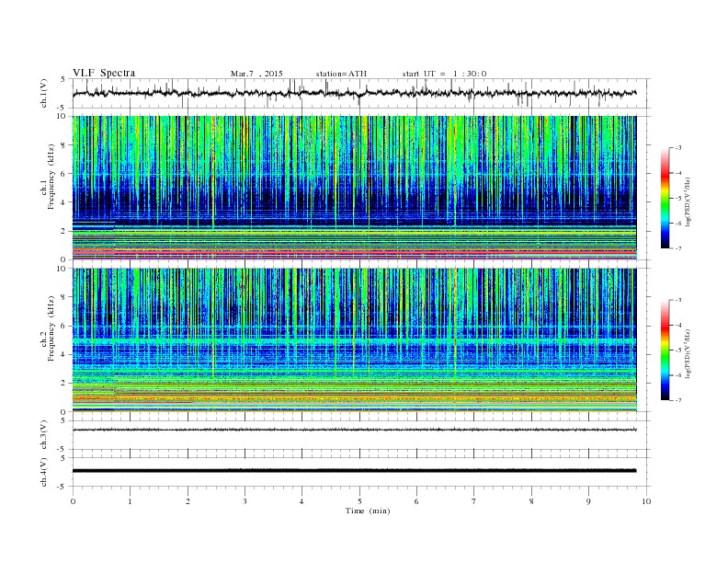
Task: Click the "ch.1(V)" waveform axis label
Action: click(44, 93)
